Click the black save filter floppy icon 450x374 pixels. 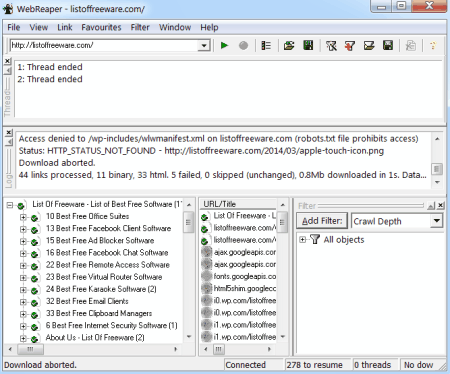[388, 45]
